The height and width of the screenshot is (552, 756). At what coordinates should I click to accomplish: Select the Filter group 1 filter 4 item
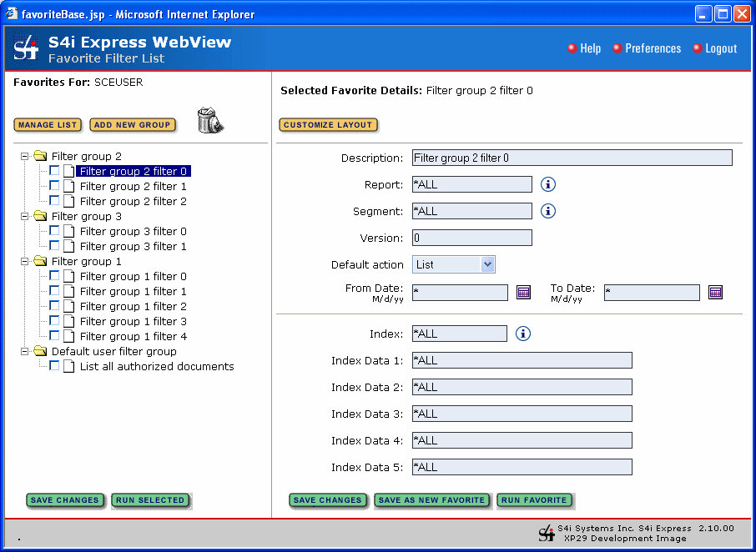133,336
